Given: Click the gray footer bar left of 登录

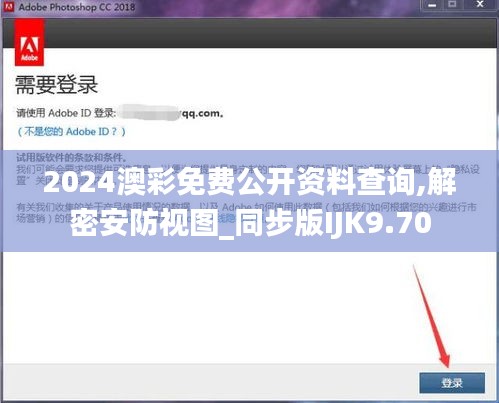Looking at the screenshot, I should [210, 383].
